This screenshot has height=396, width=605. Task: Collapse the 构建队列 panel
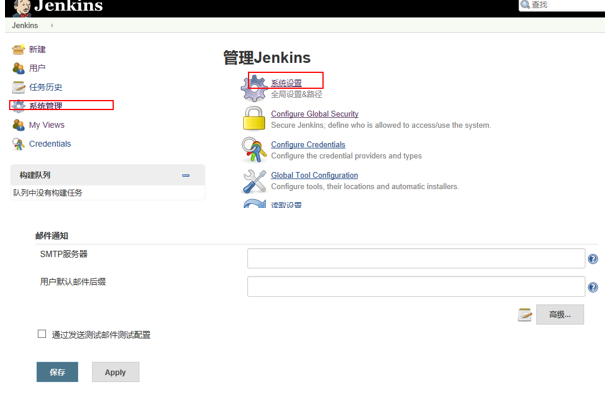tap(186, 175)
